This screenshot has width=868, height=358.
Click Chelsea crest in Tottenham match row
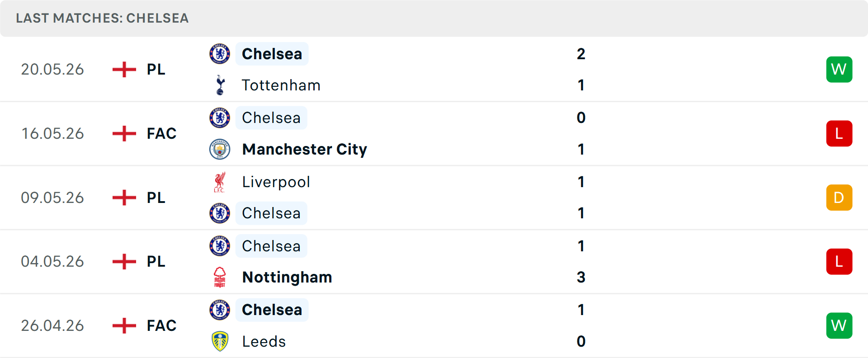point(220,54)
